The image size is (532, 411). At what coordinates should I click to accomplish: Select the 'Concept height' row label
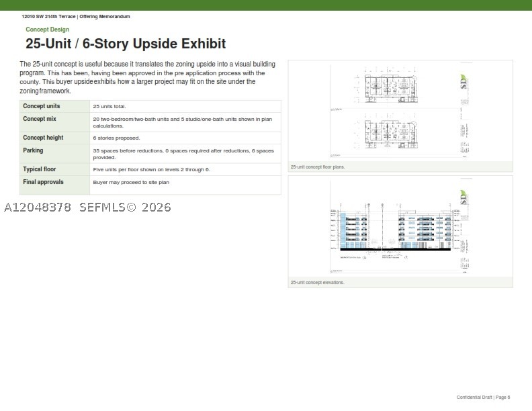pyautogui.click(x=43, y=138)
